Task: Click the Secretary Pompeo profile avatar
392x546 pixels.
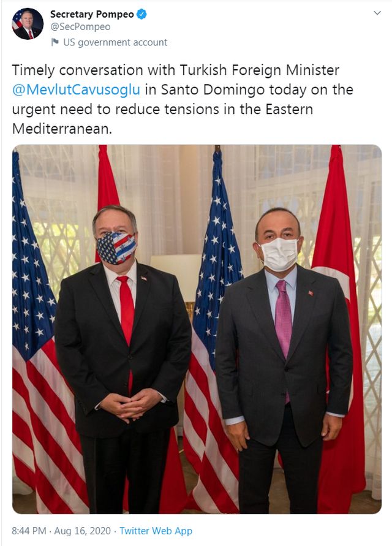Action: pyautogui.click(x=28, y=24)
